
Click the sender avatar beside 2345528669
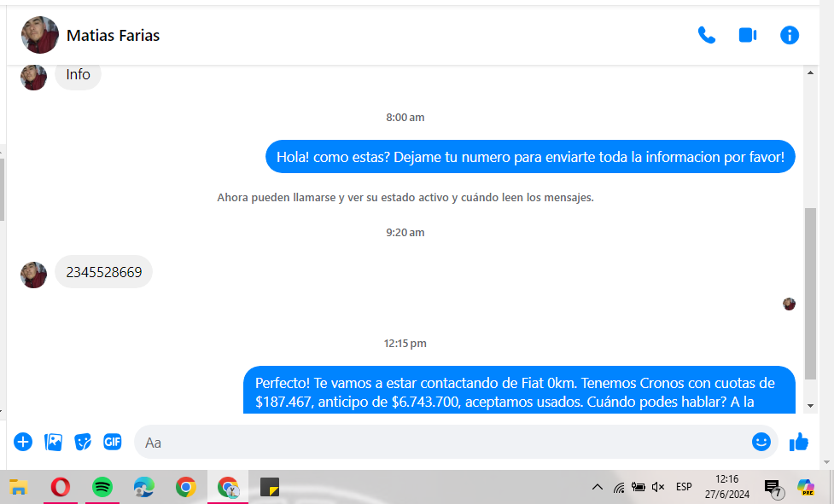point(33,275)
